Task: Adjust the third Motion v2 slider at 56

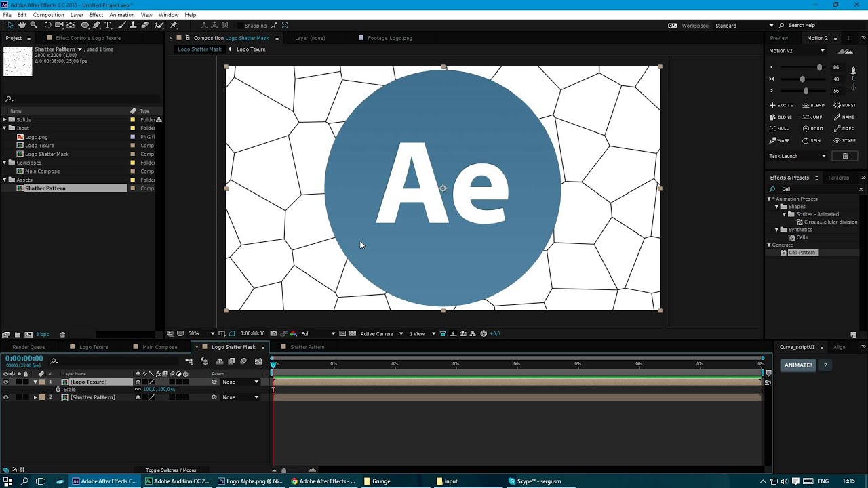Action: 806,91
